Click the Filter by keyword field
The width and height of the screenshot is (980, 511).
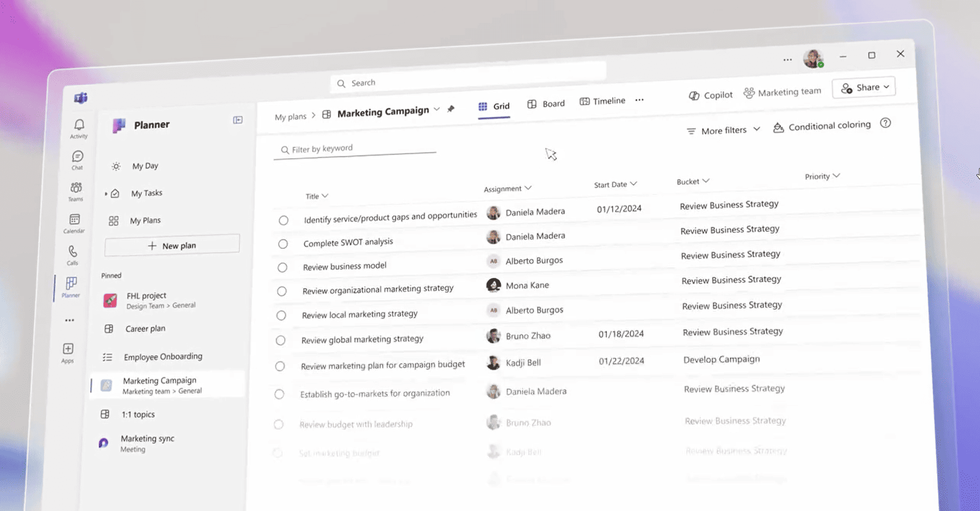pos(355,149)
